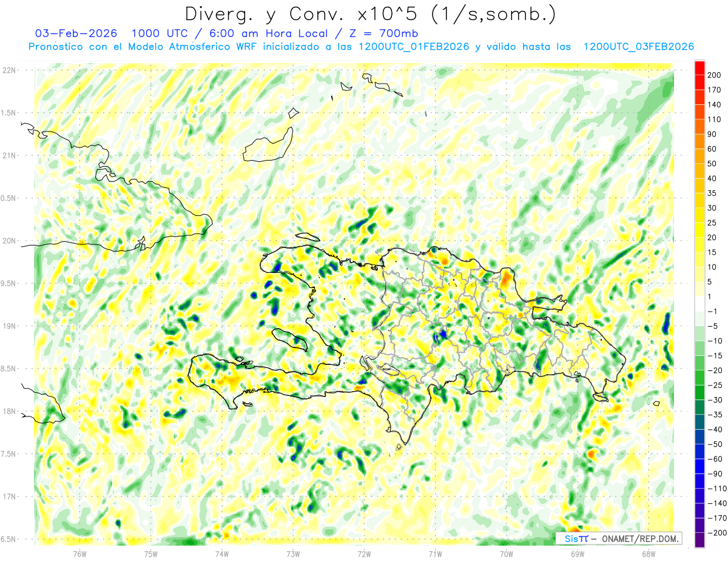Image resolution: width=728 pixels, height=562 pixels.
Task: Click the "9.5N" latitude axis label
Action: pyautogui.click(x=9, y=283)
